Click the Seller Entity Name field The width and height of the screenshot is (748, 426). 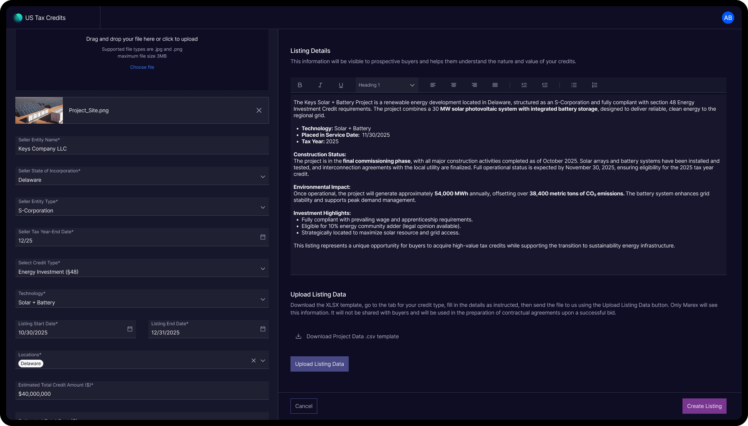click(142, 148)
